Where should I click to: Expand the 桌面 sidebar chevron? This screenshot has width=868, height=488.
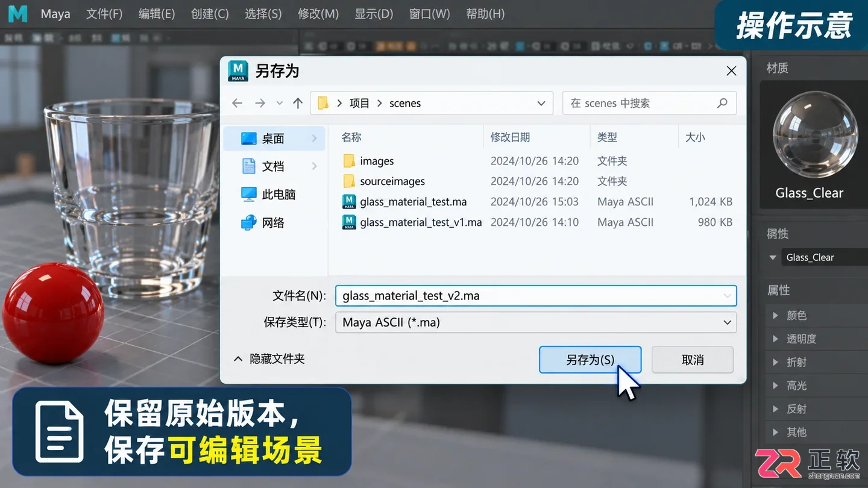(314, 139)
